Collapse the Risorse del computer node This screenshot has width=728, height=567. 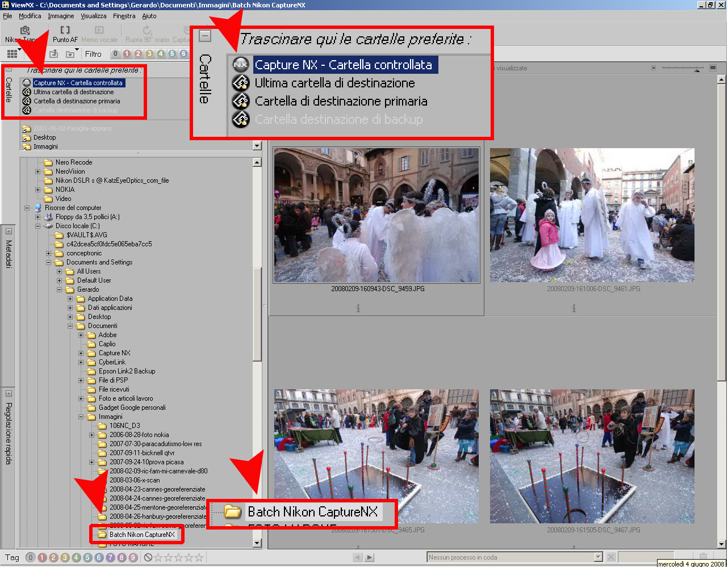[x=27, y=208]
